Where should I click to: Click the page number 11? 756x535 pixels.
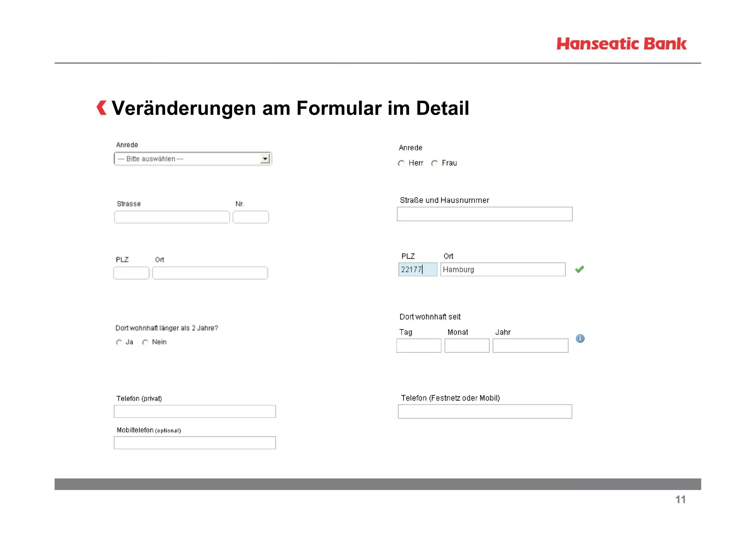(680, 500)
